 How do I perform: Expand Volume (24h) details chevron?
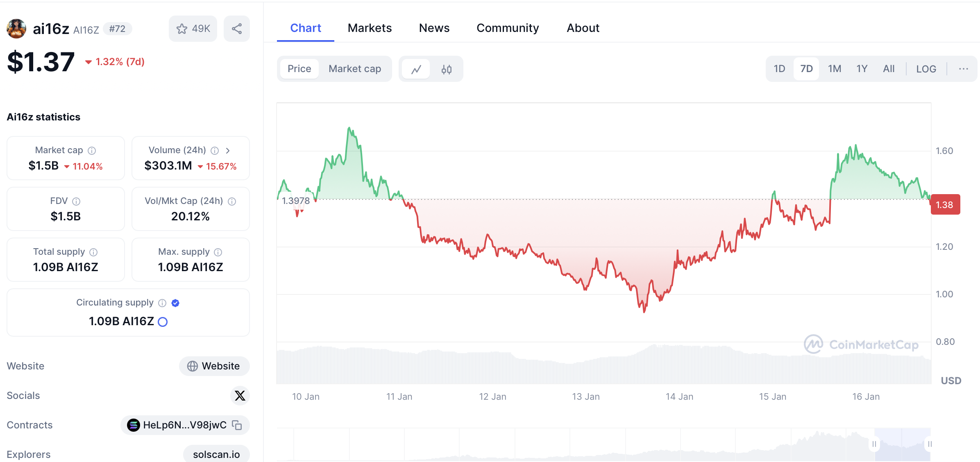click(x=228, y=151)
